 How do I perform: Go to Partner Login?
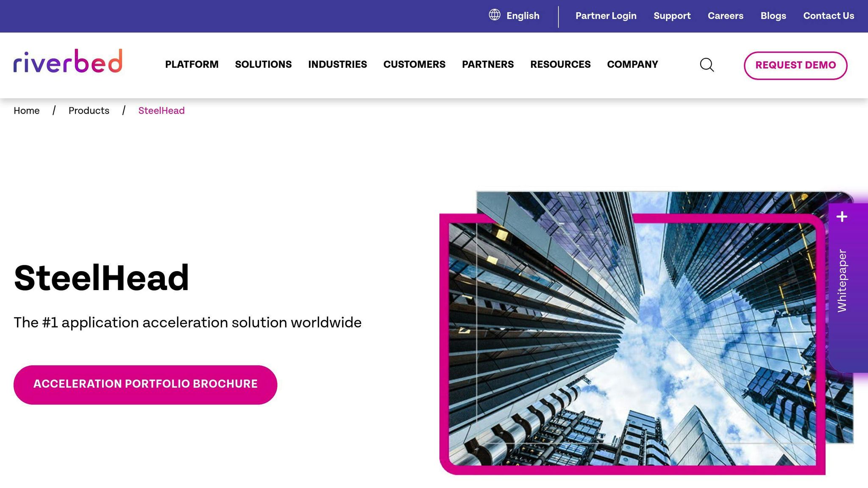pyautogui.click(x=606, y=16)
